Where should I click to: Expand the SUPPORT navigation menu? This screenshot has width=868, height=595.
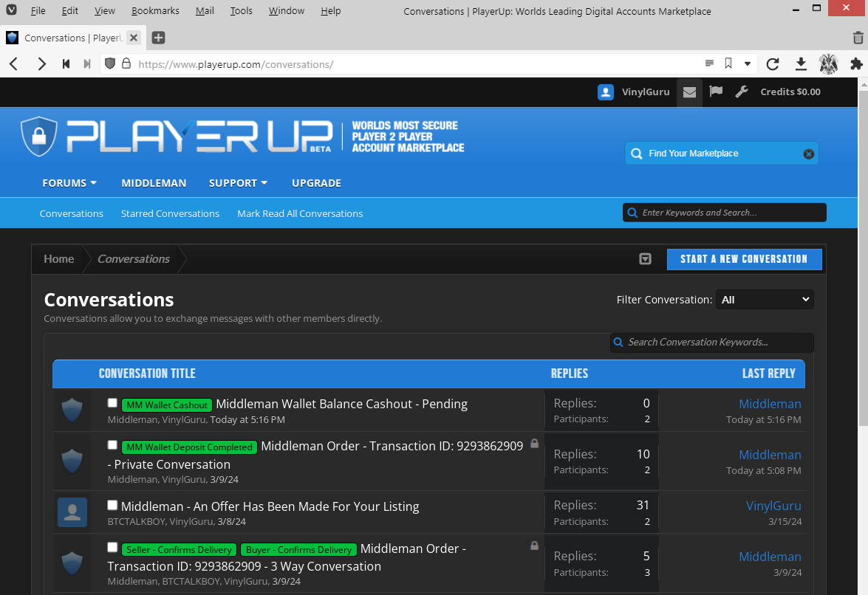pyautogui.click(x=238, y=183)
